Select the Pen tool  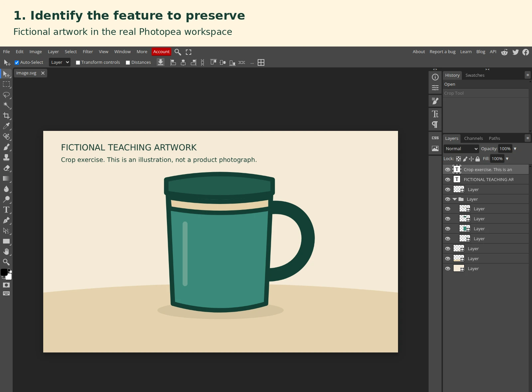(6, 221)
